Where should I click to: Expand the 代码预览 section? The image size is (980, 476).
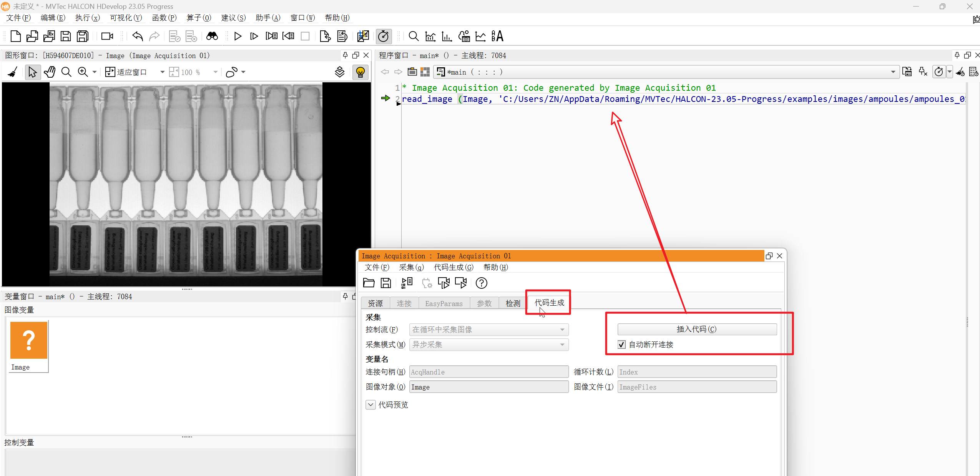[370, 404]
